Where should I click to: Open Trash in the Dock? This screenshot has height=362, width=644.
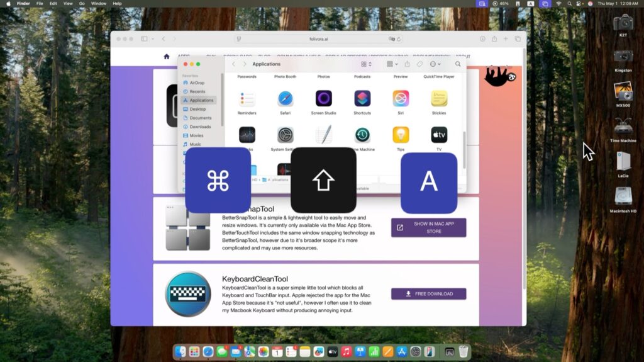click(x=464, y=352)
